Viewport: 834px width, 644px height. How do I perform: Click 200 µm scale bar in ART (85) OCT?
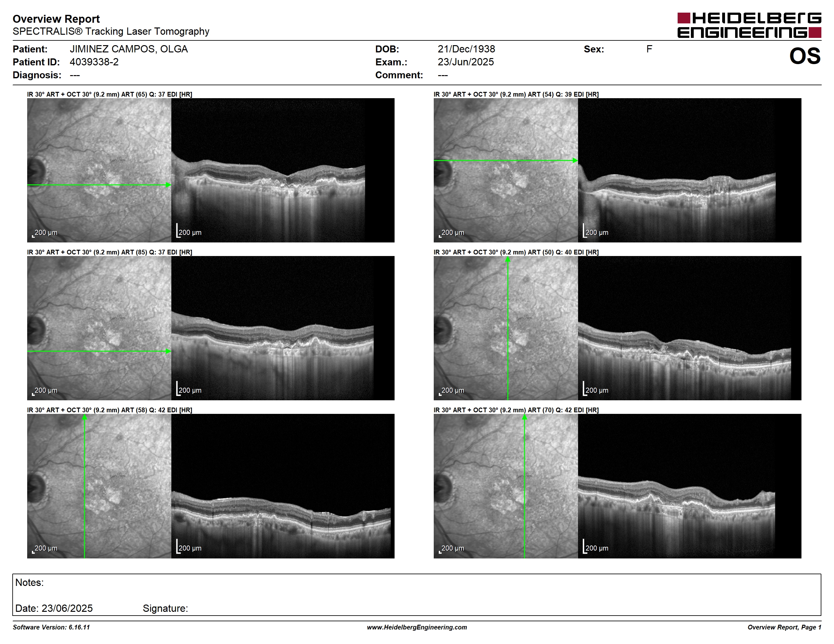189,389
